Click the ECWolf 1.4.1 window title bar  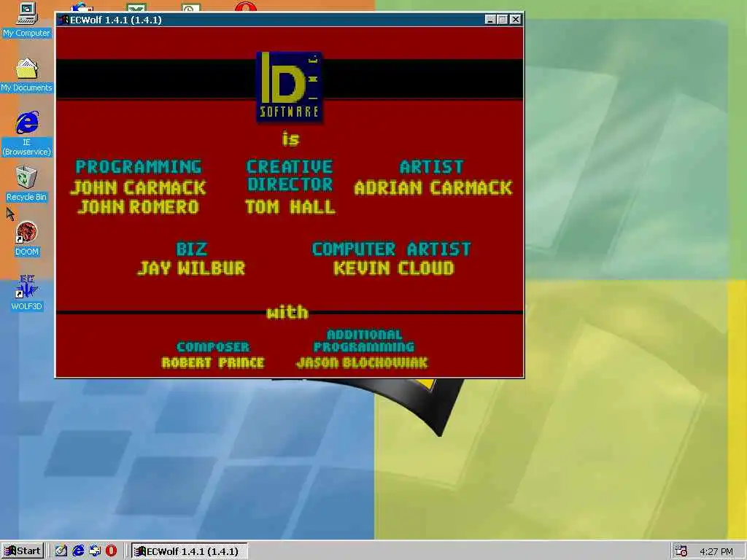click(290, 20)
